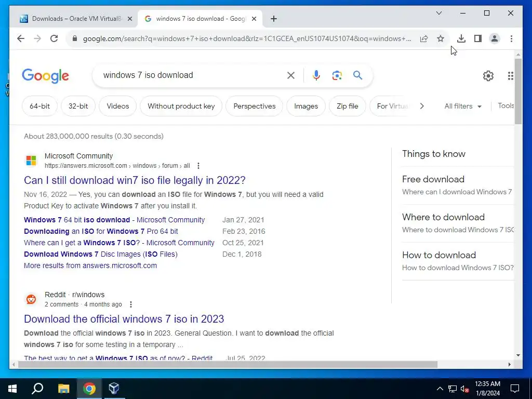Open File Explorer from the taskbar
Viewport: 532px width, 399px height.
pos(63,389)
